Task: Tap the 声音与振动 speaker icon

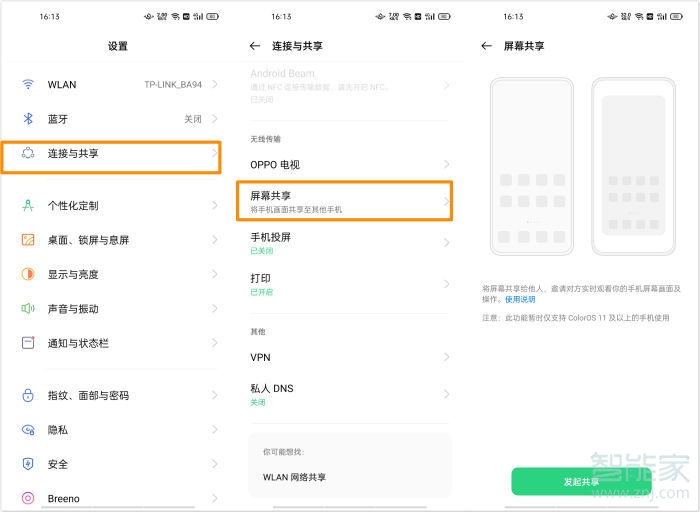Action: (29, 309)
